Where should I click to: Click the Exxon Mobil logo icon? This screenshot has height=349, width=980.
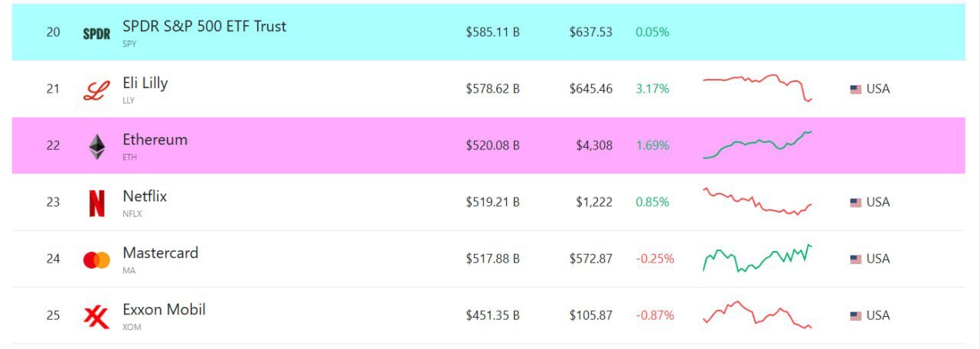tap(96, 316)
